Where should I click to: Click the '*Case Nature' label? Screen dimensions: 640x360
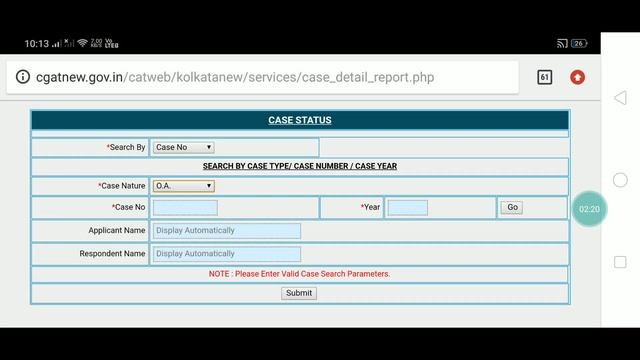[122, 186]
